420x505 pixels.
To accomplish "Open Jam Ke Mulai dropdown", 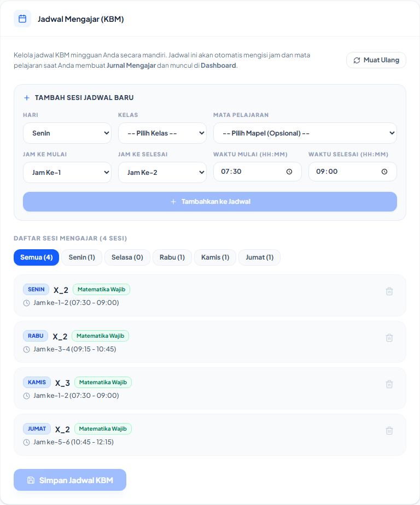I will pos(67,172).
